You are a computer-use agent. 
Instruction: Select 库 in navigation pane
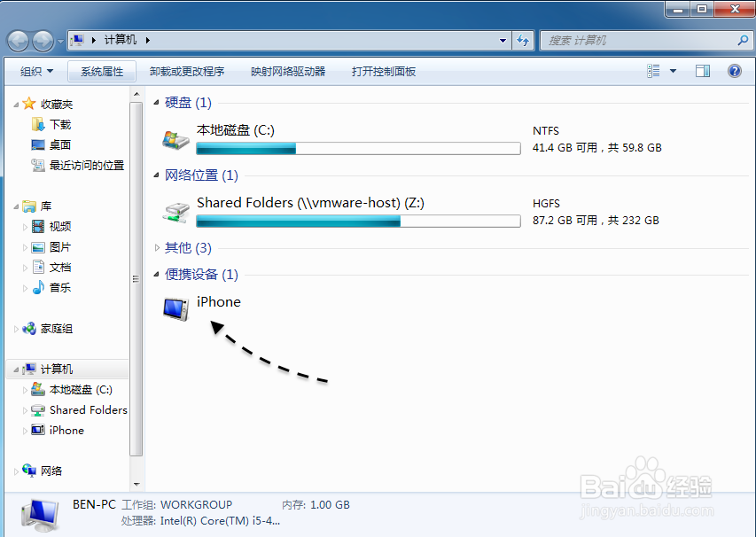pyautogui.click(x=46, y=206)
